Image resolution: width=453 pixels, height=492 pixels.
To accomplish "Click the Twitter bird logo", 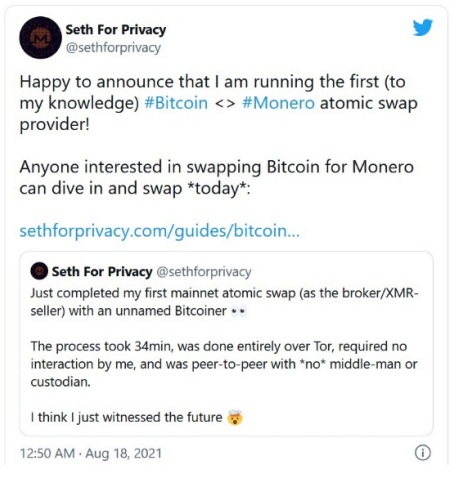I will point(423,27).
